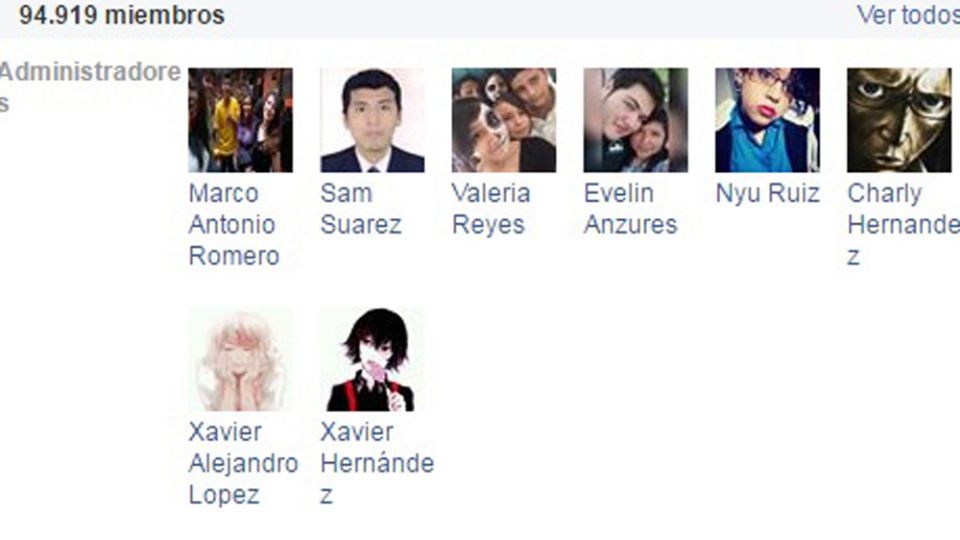Click the Xavier Alejandro Lopez name link
Screen dimensions: 960x540
pos(243,463)
